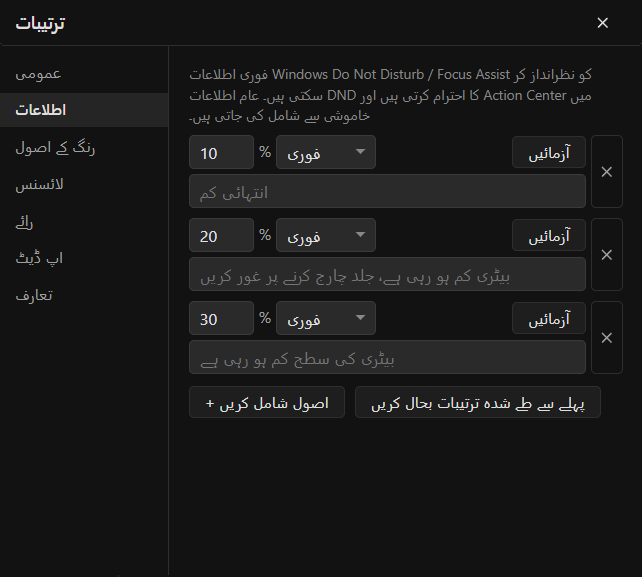
Task: Edit بیٹری کی سطح کم message field
Action: click(387, 357)
